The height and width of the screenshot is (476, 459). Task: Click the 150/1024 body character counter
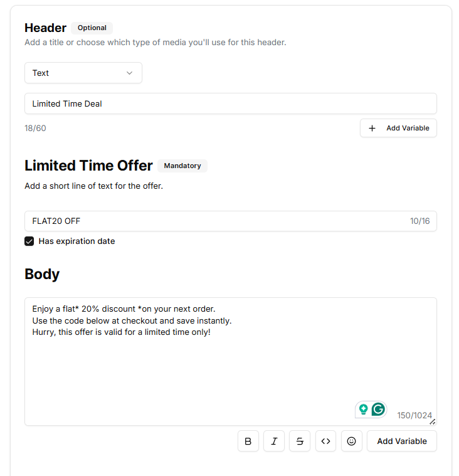(414, 415)
